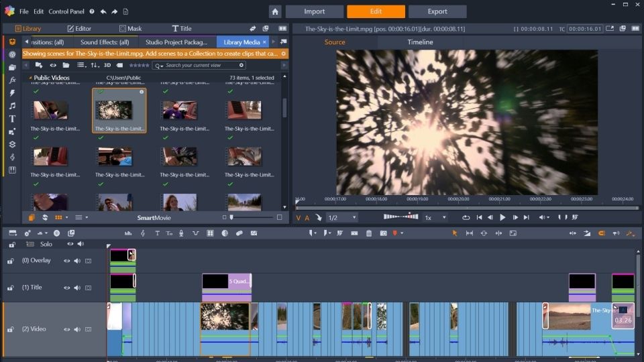
Task: Click the audio mixer icon in timeline toolbar
Action: coord(128,233)
